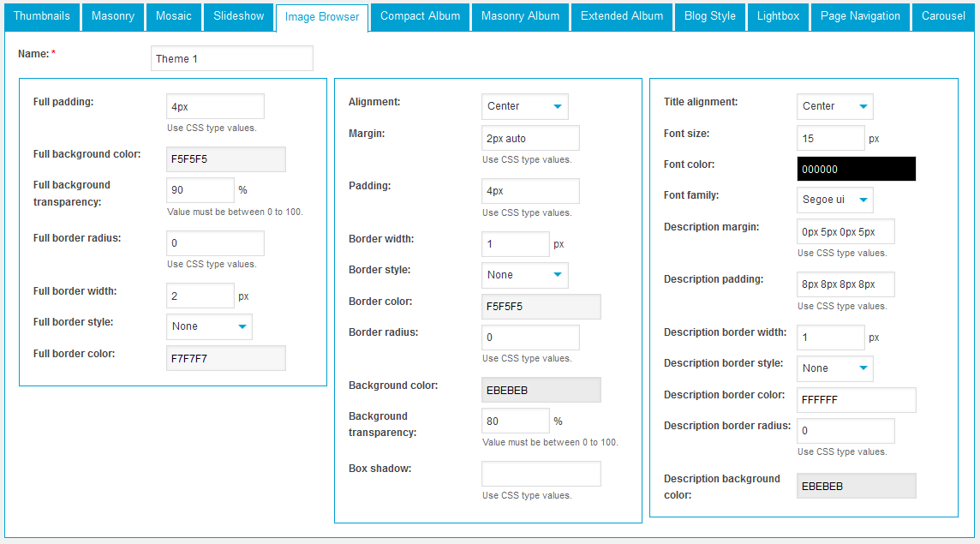The height and width of the screenshot is (544, 980).
Task: Click the Font size input field
Action: (x=830, y=138)
